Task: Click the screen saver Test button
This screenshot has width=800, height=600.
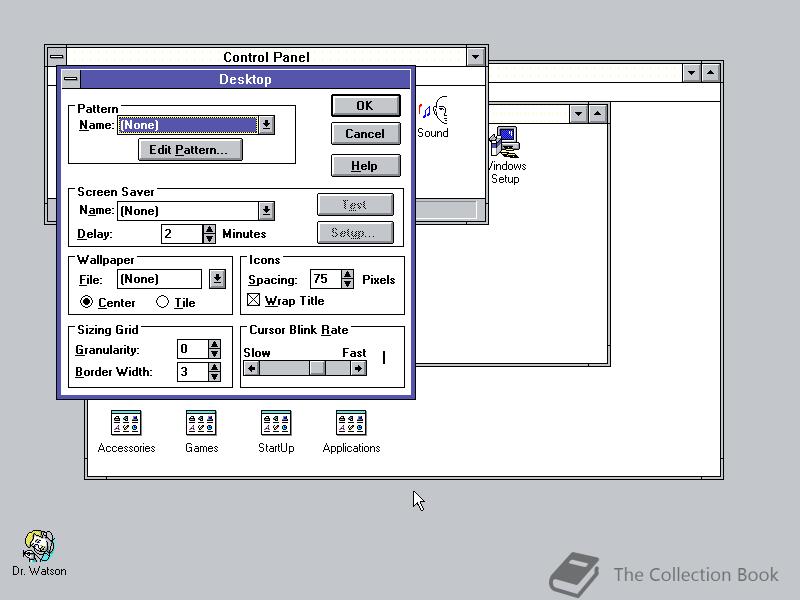Action: [355, 205]
